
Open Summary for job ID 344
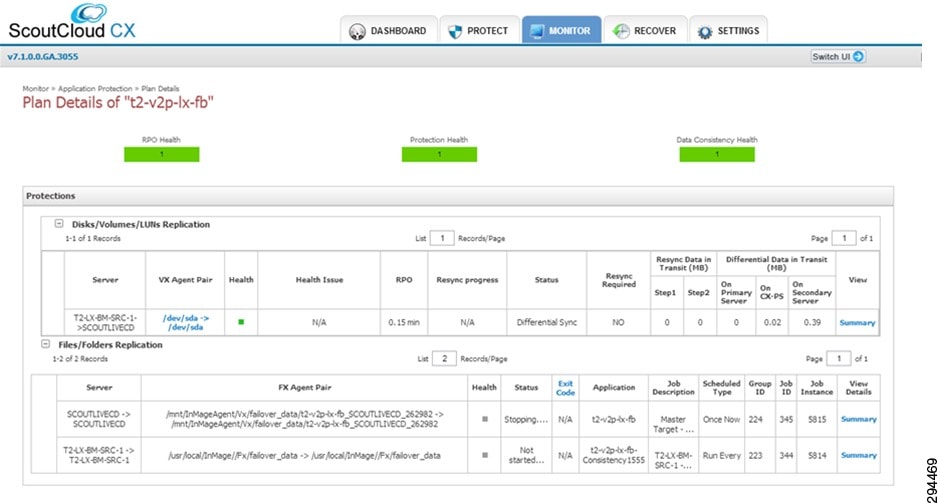pos(858,455)
